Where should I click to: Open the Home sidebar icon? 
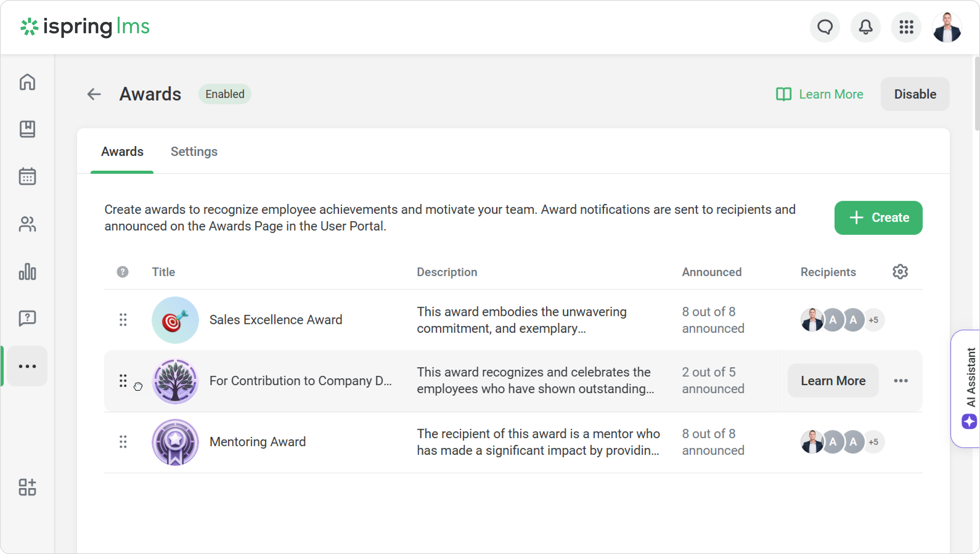[27, 82]
